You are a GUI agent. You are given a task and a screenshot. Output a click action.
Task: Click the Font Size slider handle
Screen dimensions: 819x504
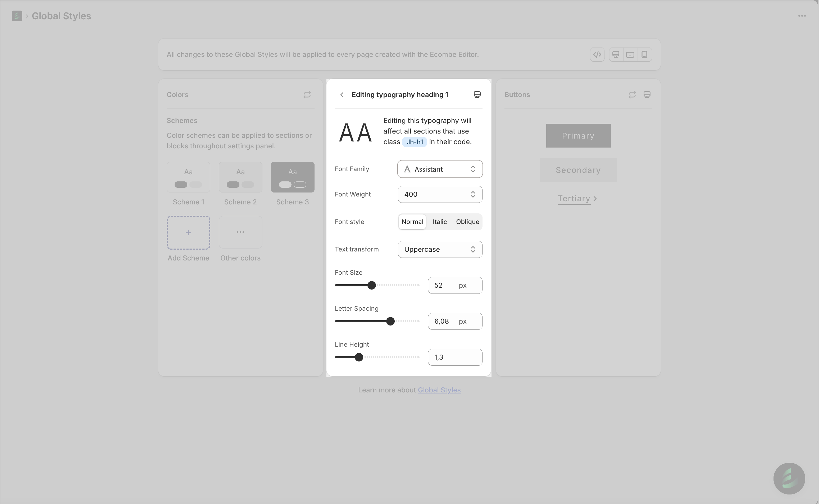pos(371,285)
